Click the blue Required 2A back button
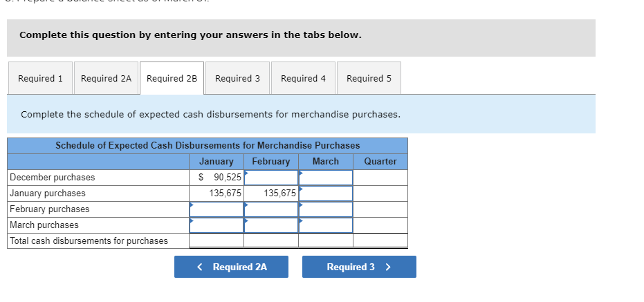The image size is (644, 302). (x=231, y=267)
